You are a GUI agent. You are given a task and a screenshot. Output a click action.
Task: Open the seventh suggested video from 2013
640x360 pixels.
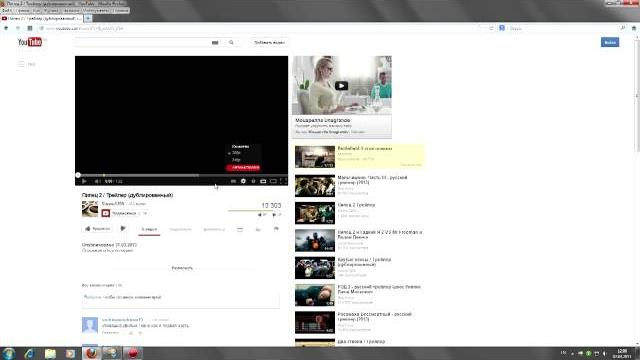(359, 322)
